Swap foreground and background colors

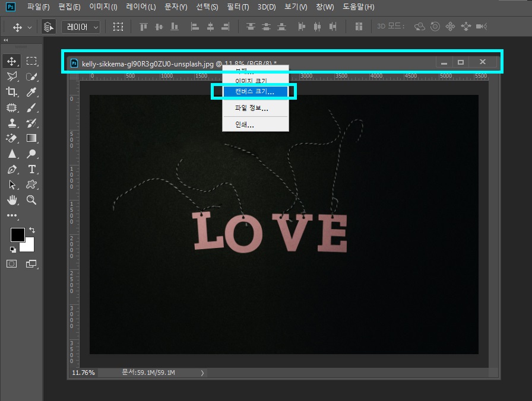point(32,230)
